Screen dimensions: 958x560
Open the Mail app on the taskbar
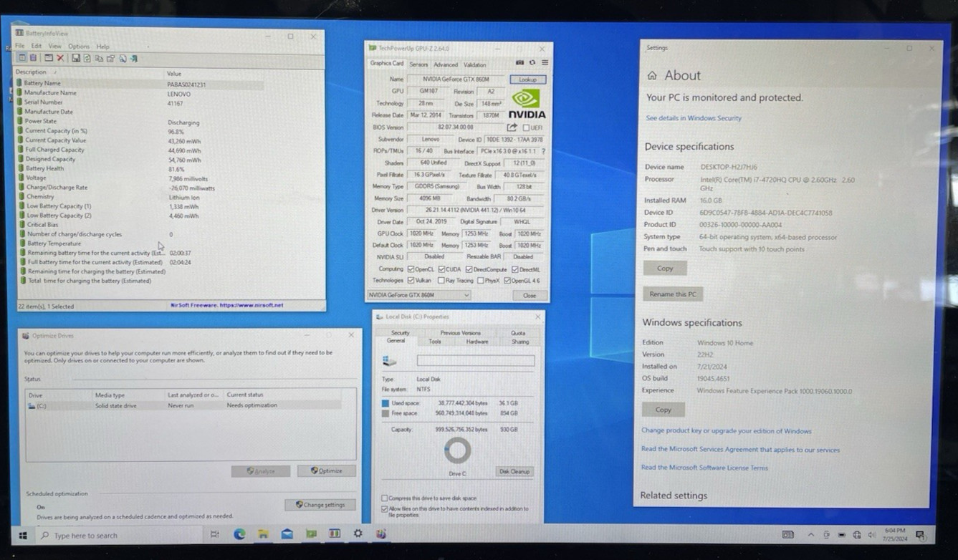coord(287,534)
